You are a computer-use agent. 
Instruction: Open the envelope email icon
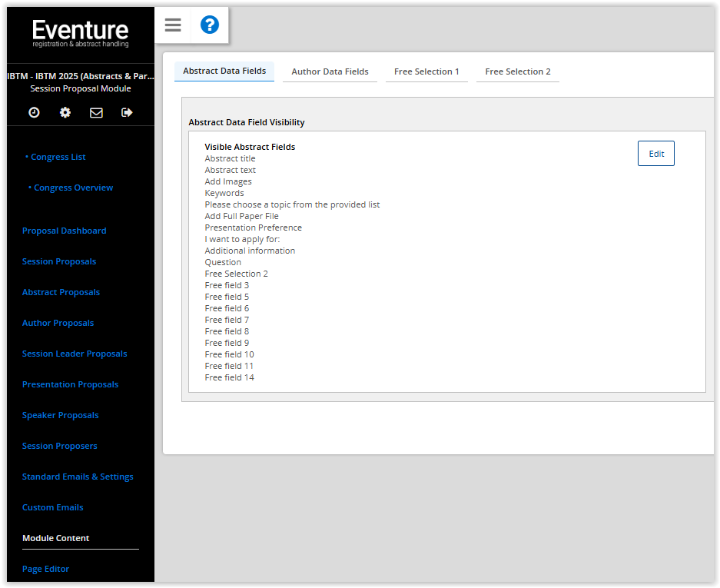coord(95,112)
